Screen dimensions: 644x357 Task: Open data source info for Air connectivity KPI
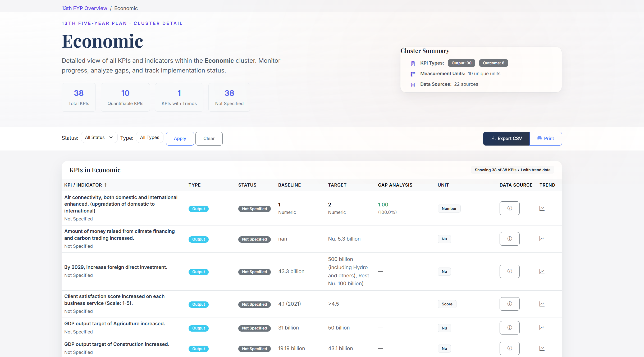pyautogui.click(x=509, y=208)
